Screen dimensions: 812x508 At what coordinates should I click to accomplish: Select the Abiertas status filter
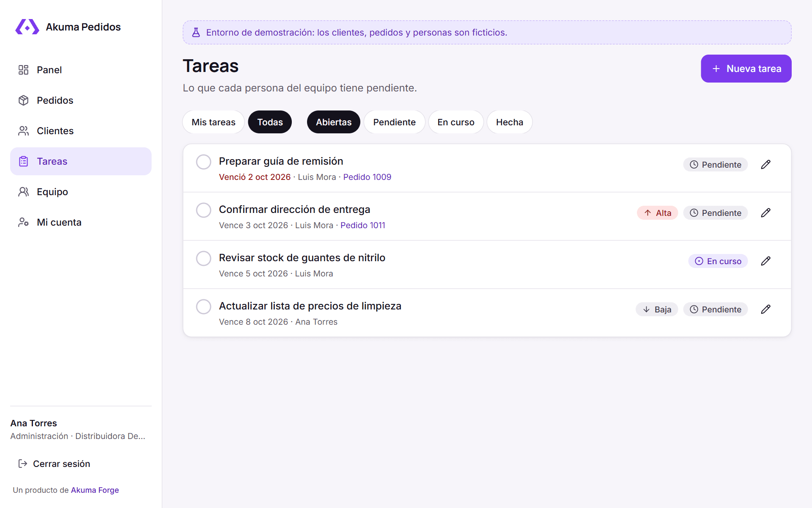pos(334,122)
